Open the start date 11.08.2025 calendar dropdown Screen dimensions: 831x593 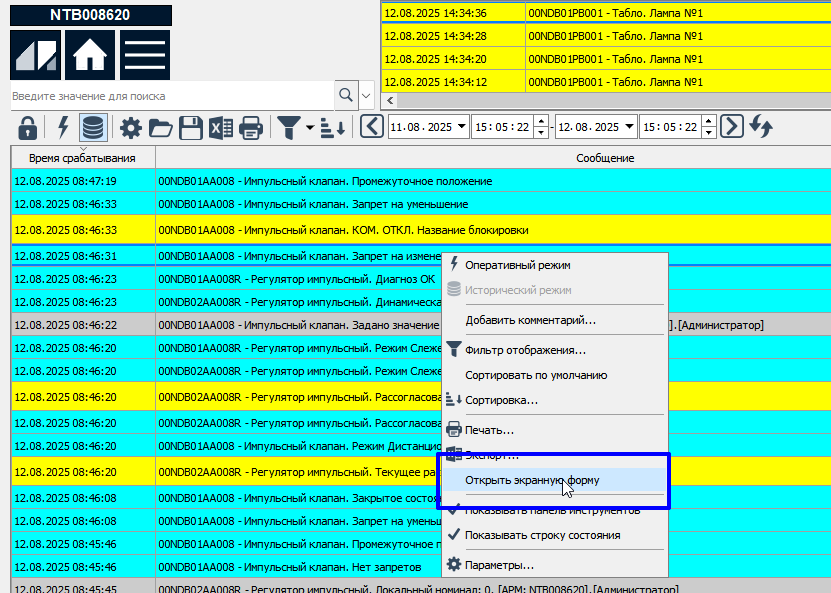(461, 127)
